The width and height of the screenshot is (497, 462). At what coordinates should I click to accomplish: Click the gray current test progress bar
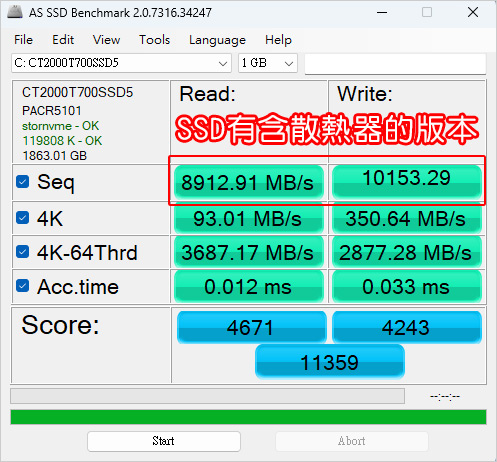tap(208, 396)
